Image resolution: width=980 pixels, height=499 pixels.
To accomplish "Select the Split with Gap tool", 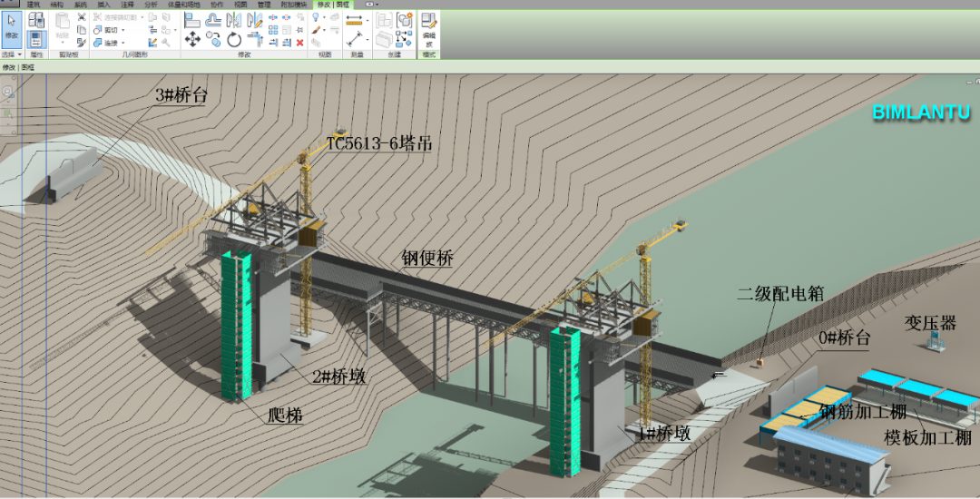I will point(286,17).
